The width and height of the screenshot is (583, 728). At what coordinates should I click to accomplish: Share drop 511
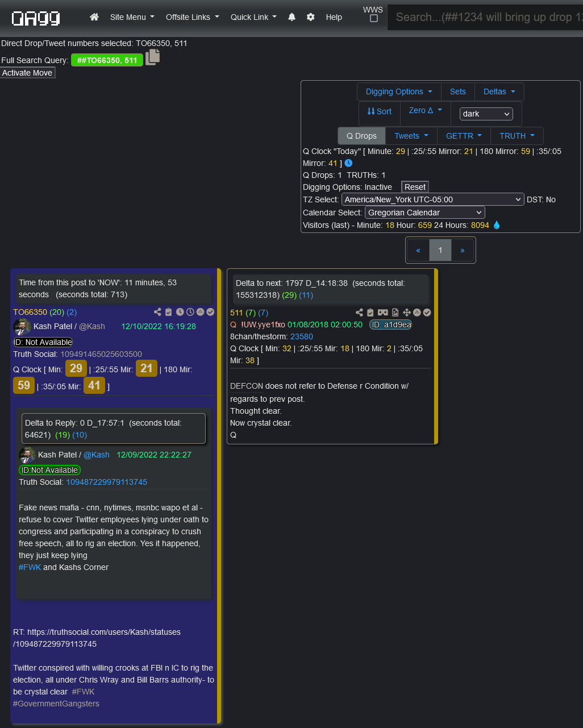click(x=359, y=313)
